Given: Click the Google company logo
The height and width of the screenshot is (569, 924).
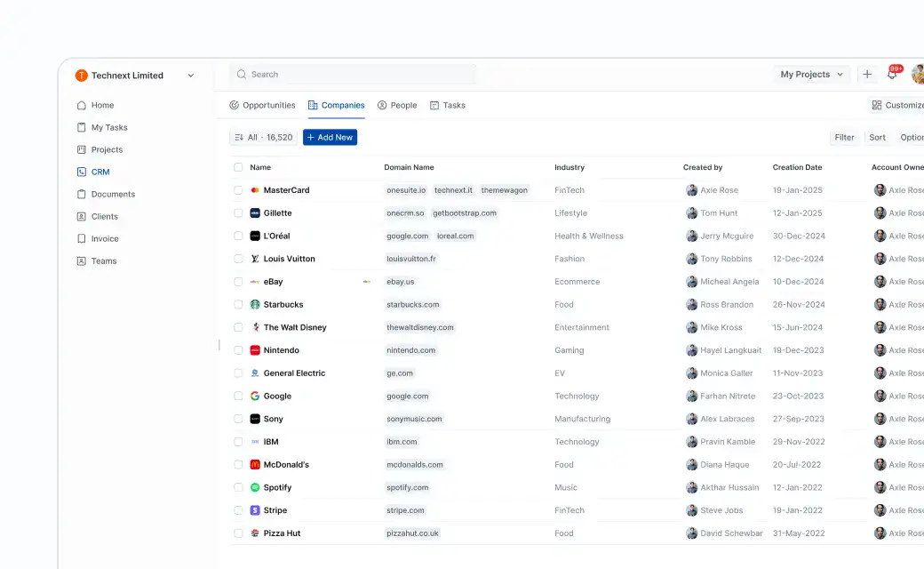Looking at the screenshot, I should [x=255, y=397].
